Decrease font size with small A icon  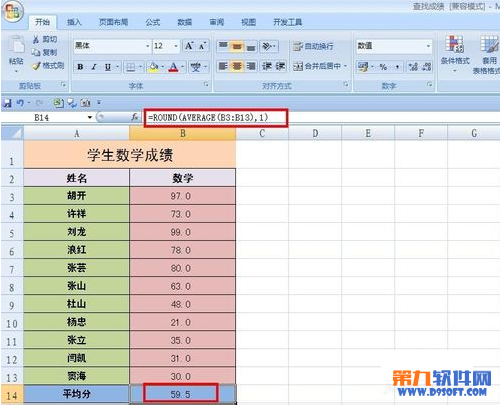[x=203, y=46]
